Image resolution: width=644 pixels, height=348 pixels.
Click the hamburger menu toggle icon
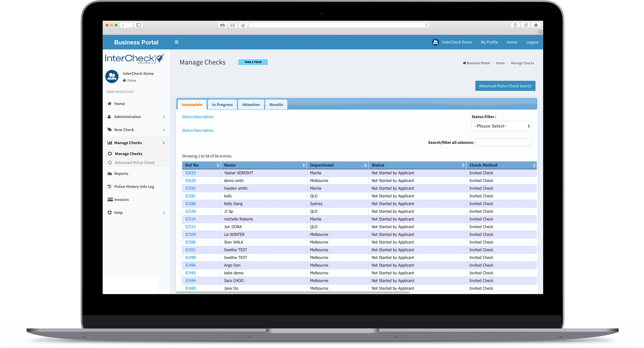pyautogui.click(x=177, y=42)
